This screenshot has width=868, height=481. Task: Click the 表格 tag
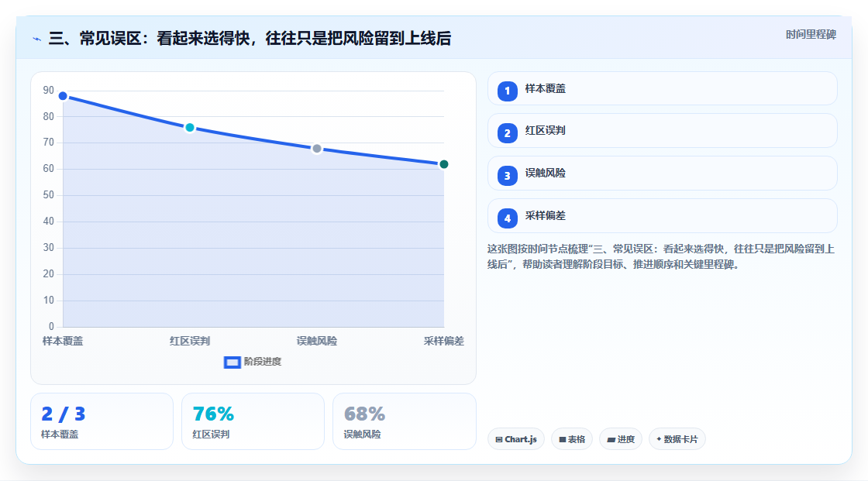tap(572, 439)
